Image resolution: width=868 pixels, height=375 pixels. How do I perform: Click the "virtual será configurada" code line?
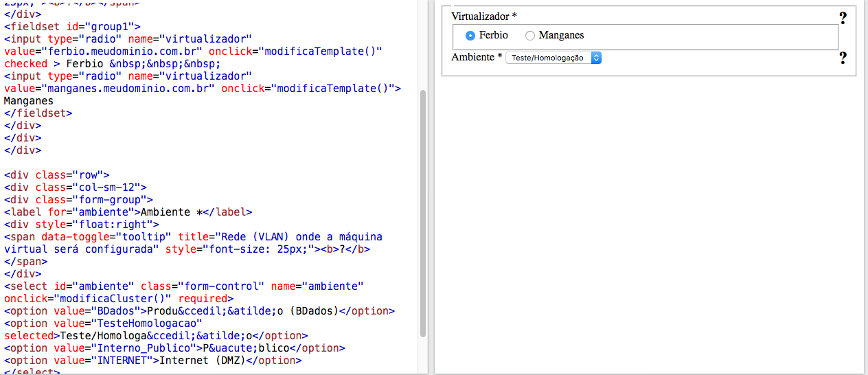tap(187, 249)
